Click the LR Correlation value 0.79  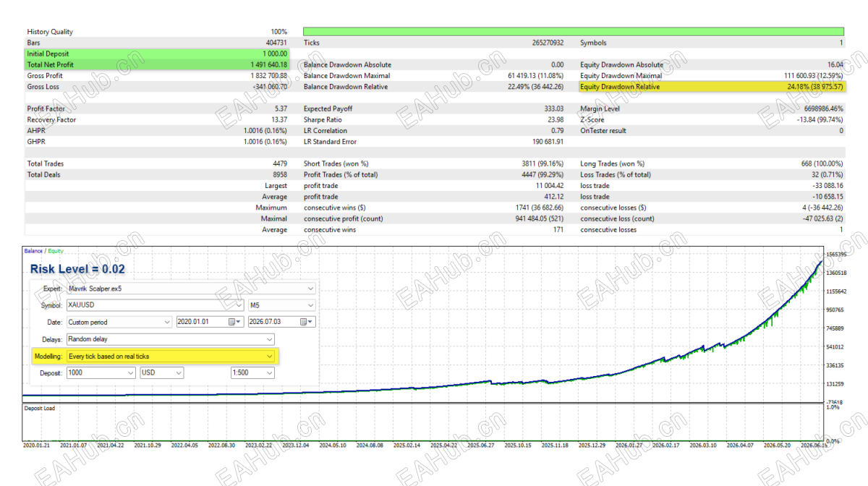pyautogui.click(x=558, y=131)
